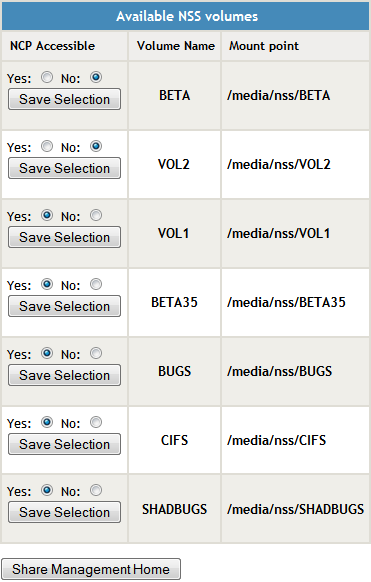
Task: Open Share Management Home
Action: (91, 569)
